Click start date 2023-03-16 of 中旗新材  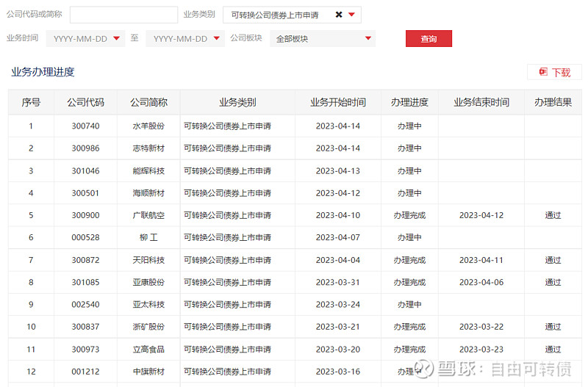(x=338, y=372)
